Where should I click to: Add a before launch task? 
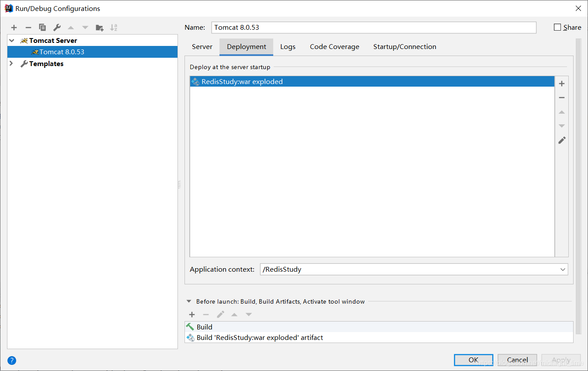[x=191, y=315]
